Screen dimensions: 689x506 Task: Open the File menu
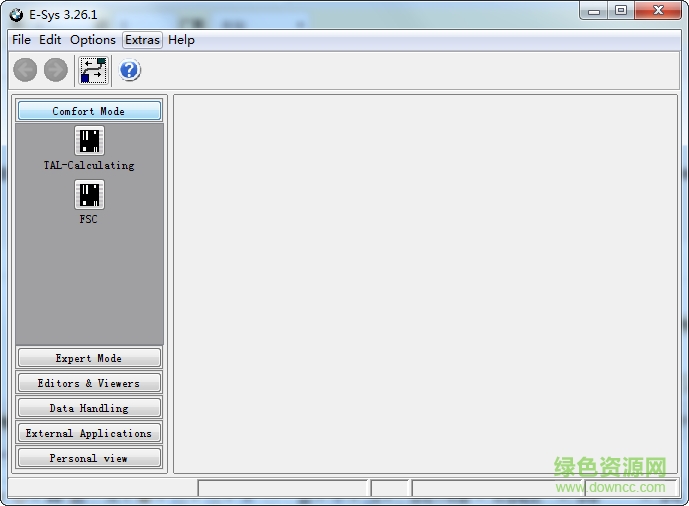(x=22, y=40)
